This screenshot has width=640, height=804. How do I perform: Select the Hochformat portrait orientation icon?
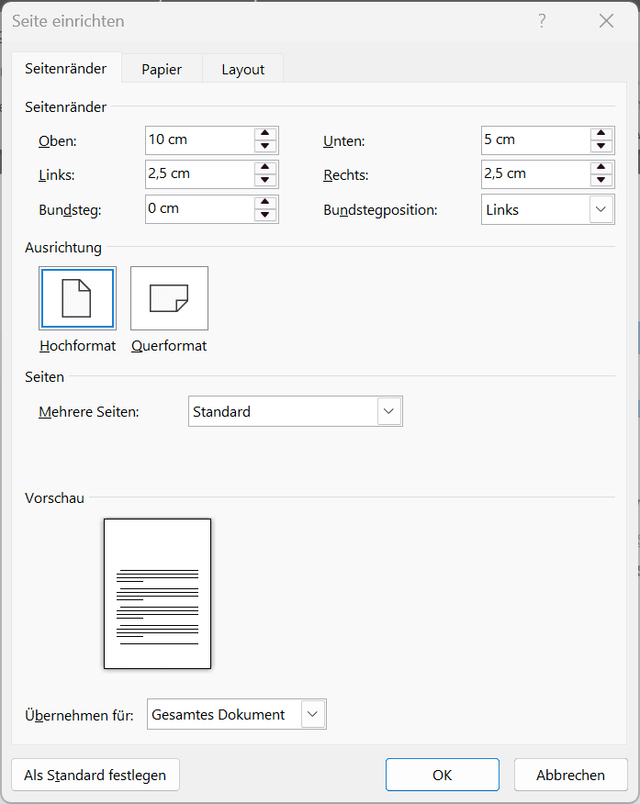tap(77, 298)
